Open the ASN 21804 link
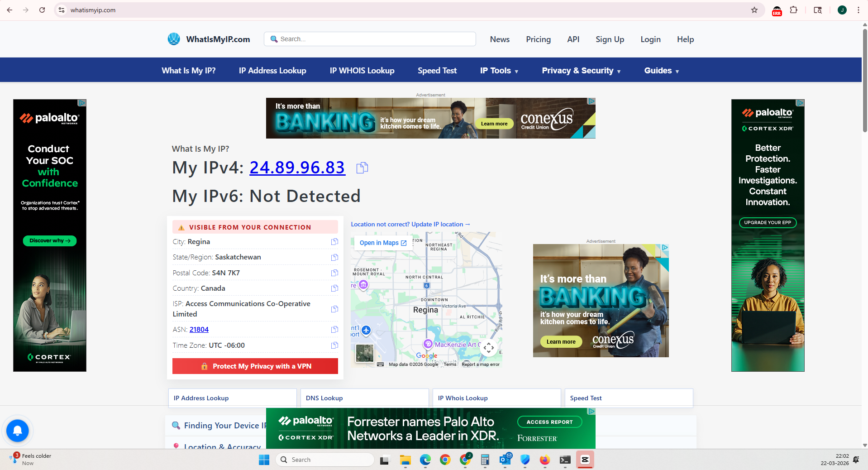 pyautogui.click(x=199, y=330)
